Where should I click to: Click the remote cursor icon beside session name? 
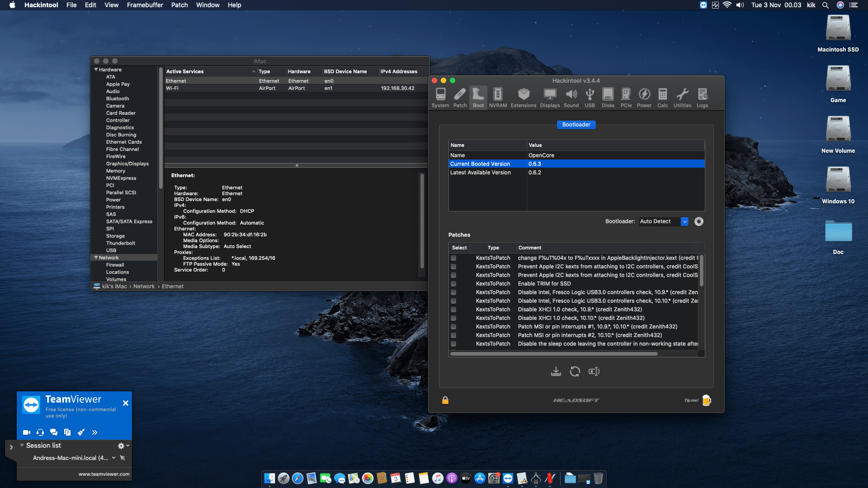tap(123, 458)
